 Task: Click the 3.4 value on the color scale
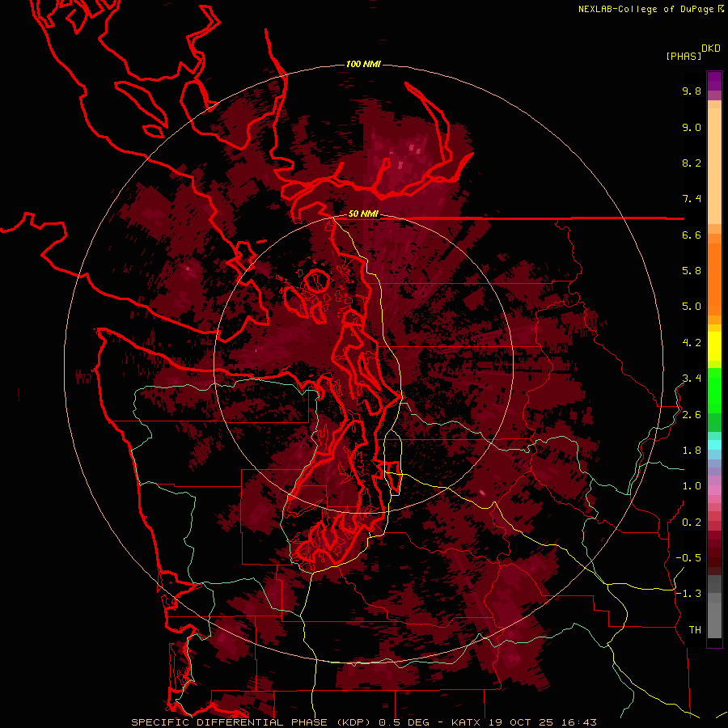tap(692, 379)
